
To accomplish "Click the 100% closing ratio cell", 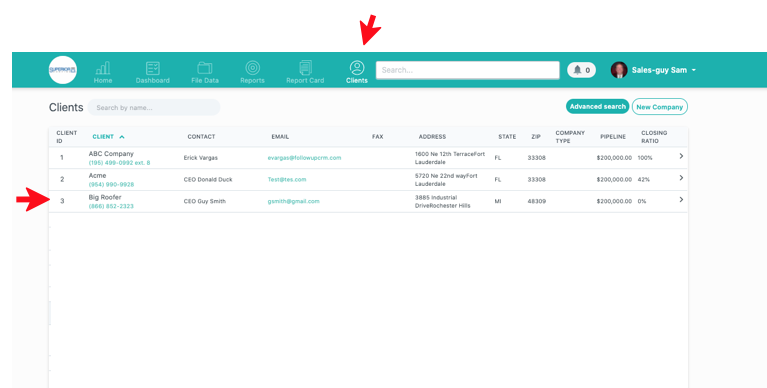I will [645, 158].
